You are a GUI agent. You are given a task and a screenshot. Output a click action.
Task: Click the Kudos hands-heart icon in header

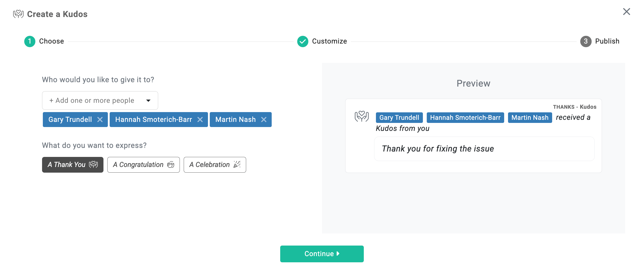point(18,14)
